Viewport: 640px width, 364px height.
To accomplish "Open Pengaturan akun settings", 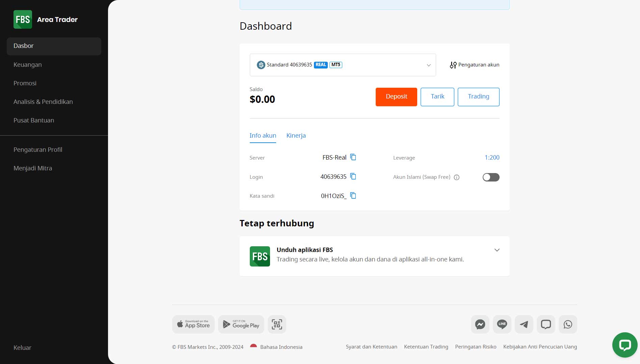I will [474, 65].
